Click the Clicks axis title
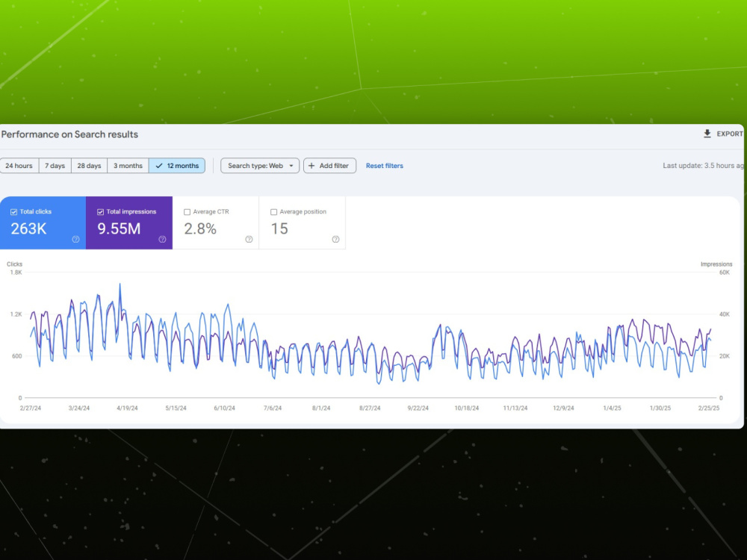The width and height of the screenshot is (747, 560). click(x=14, y=264)
